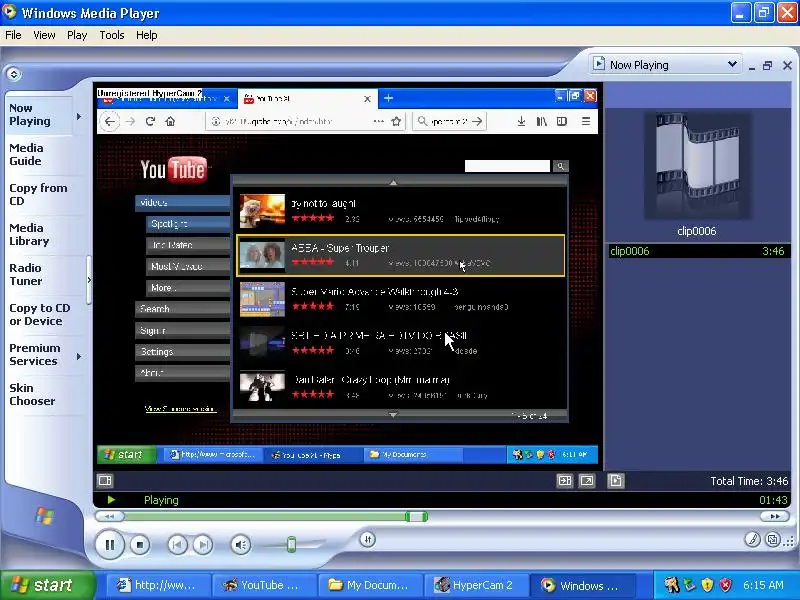Hide the menu bar with round arrow button
Screen dimensions: 800x600
(x=14, y=74)
